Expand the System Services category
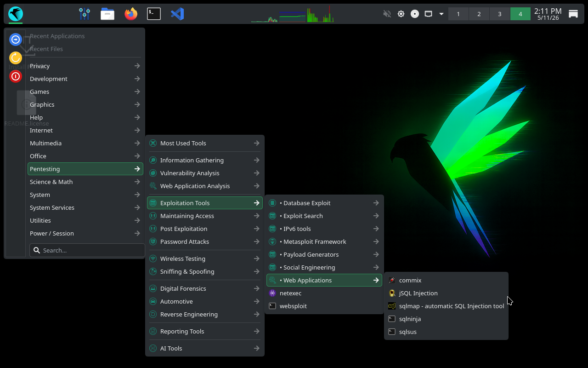 tap(85, 207)
